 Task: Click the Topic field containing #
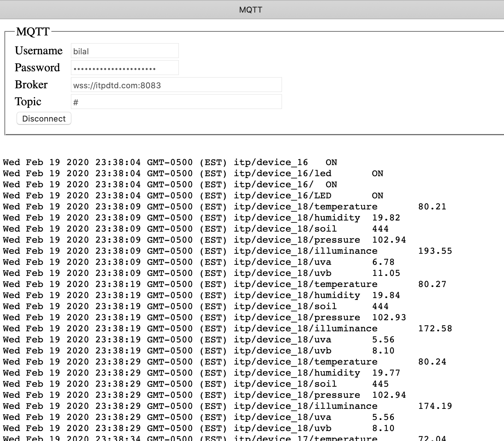coord(176,102)
